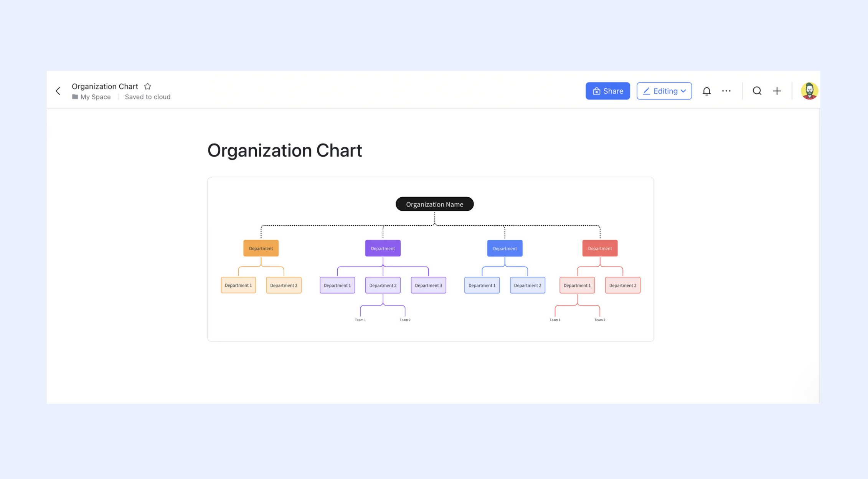
Task: Click the search magnifier icon
Action: pyautogui.click(x=757, y=91)
